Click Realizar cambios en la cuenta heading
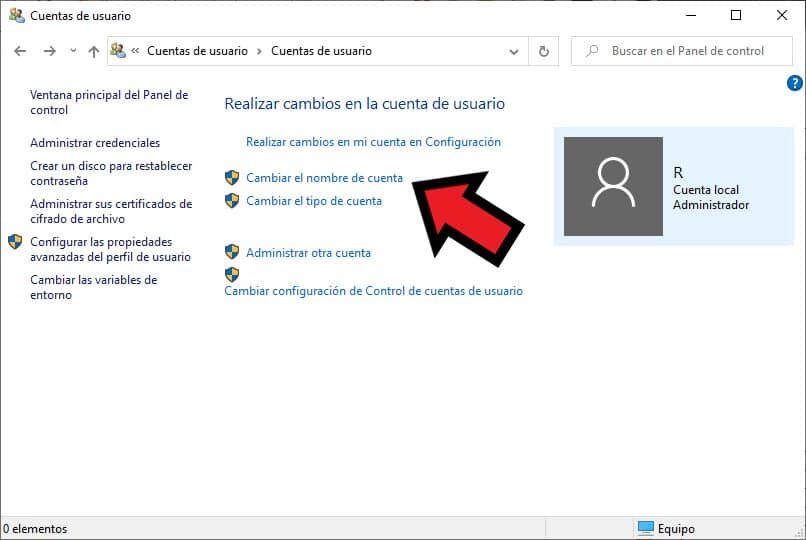The image size is (806, 540). [x=364, y=104]
